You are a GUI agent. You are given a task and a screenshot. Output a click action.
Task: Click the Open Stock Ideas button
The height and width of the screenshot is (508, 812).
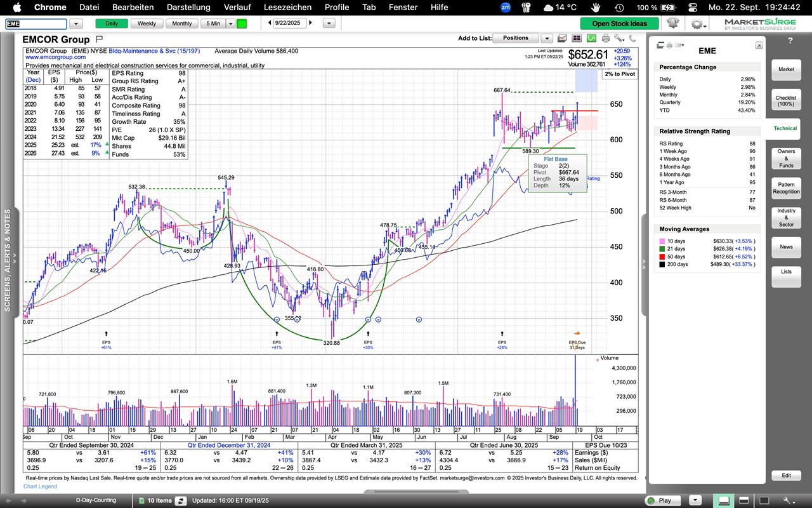pos(619,23)
